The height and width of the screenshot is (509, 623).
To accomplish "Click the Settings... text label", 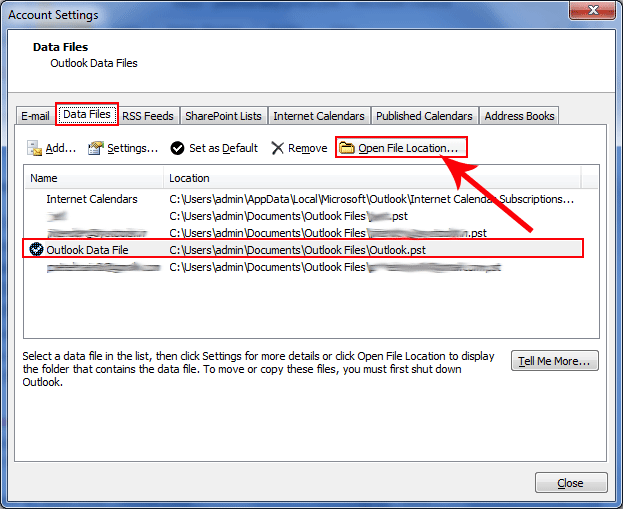I will click(133, 148).
